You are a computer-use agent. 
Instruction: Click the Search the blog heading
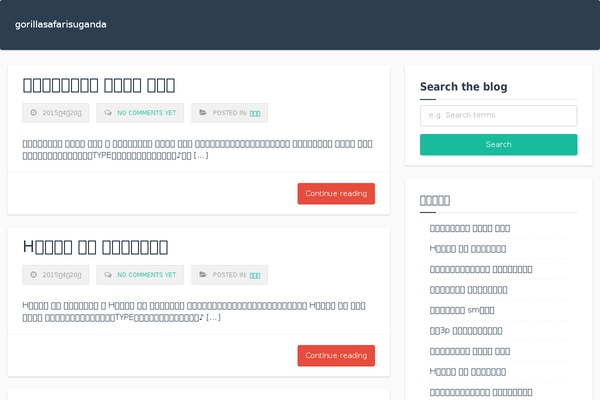pos(463,87)
